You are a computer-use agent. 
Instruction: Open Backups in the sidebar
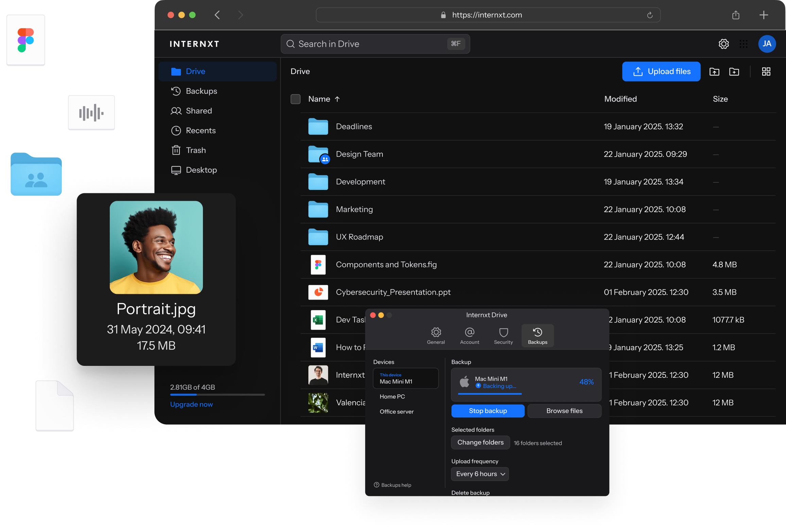click(x=217, y=91)
